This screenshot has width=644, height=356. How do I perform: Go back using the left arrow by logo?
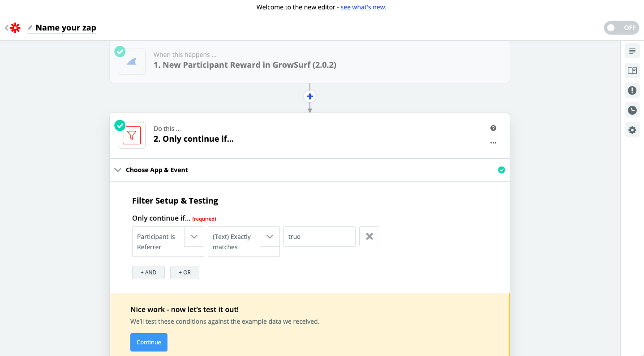click(7, 28)
